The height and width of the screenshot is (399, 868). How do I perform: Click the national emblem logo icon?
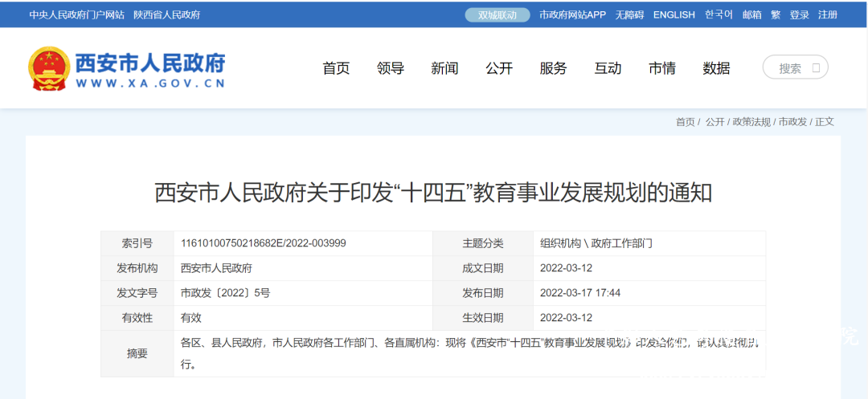[49, 68]
